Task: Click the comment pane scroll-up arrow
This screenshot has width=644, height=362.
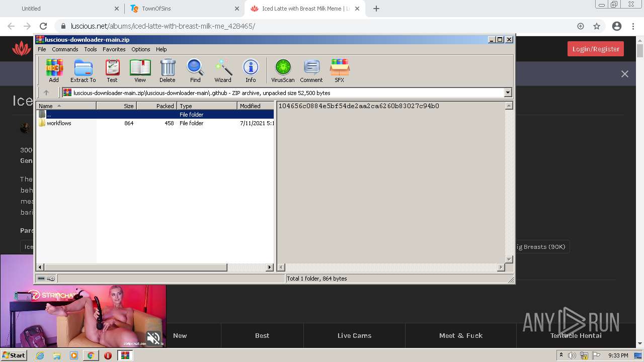Action: point(509,106)
